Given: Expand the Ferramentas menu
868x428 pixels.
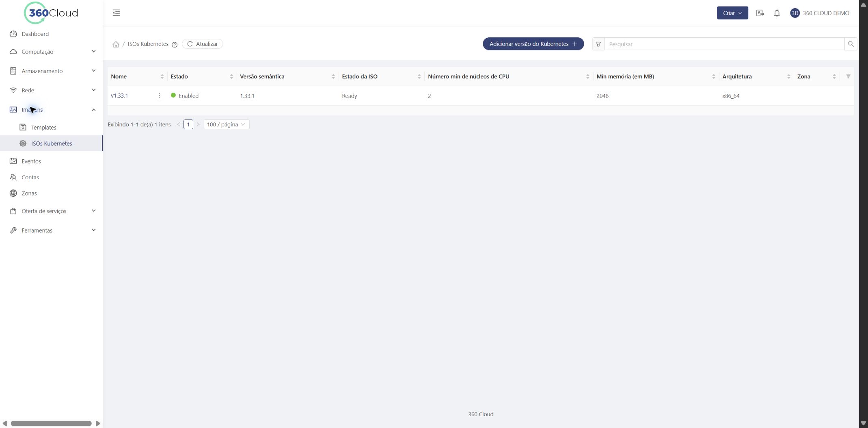Looking at the screenshot, I should [52, 230].
